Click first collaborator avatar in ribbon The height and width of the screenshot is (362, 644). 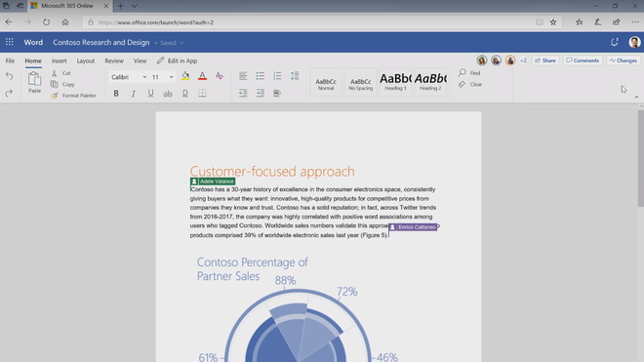(482, 60)
